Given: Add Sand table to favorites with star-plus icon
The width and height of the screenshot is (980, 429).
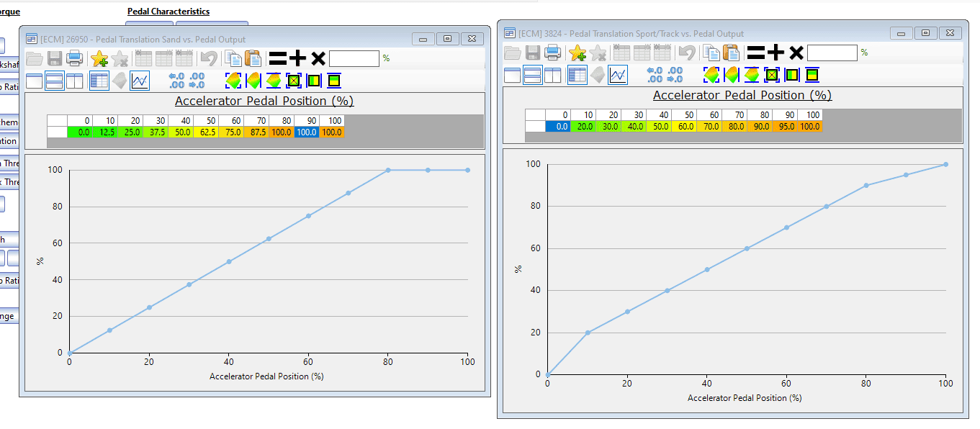Looking at the screenshot, I should coord(99,59).
